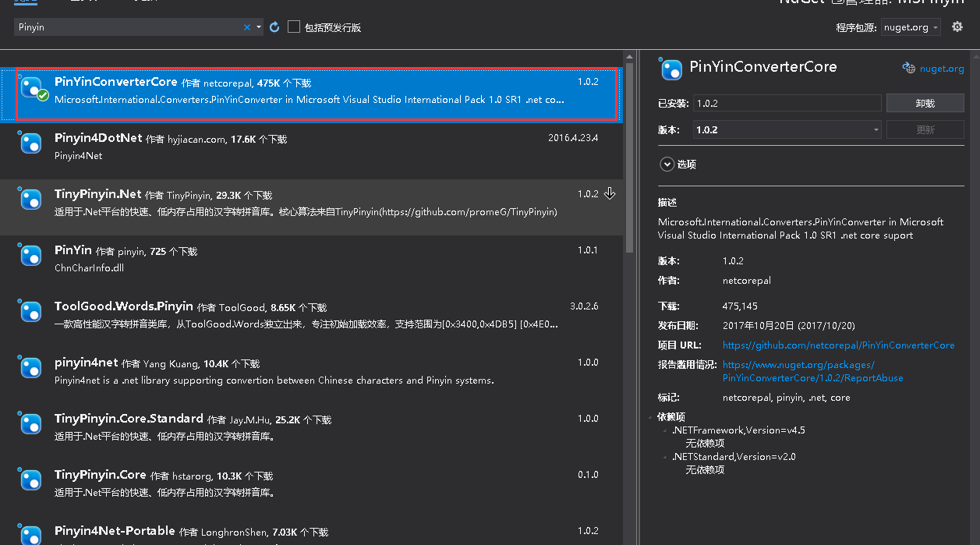The height and width of the screenshot is (545, 980).
Task: Click version 0.1.0 of TinyPinyin.Core
Action: (588, 475)
